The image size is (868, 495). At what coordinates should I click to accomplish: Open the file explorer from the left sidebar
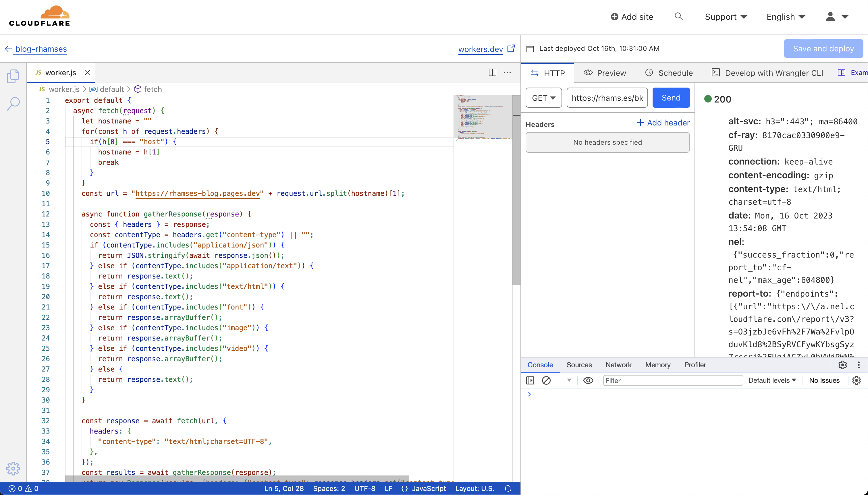click(x=13, y=76)
